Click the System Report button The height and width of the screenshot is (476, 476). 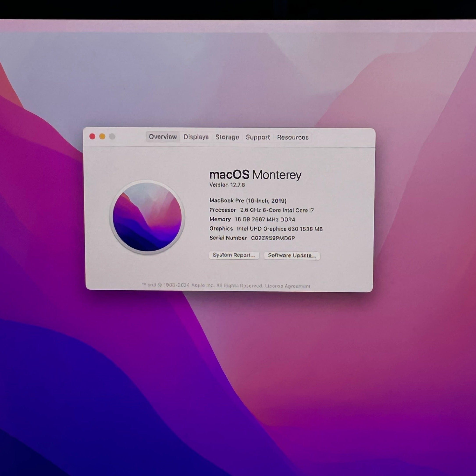(x=234, y=255)
